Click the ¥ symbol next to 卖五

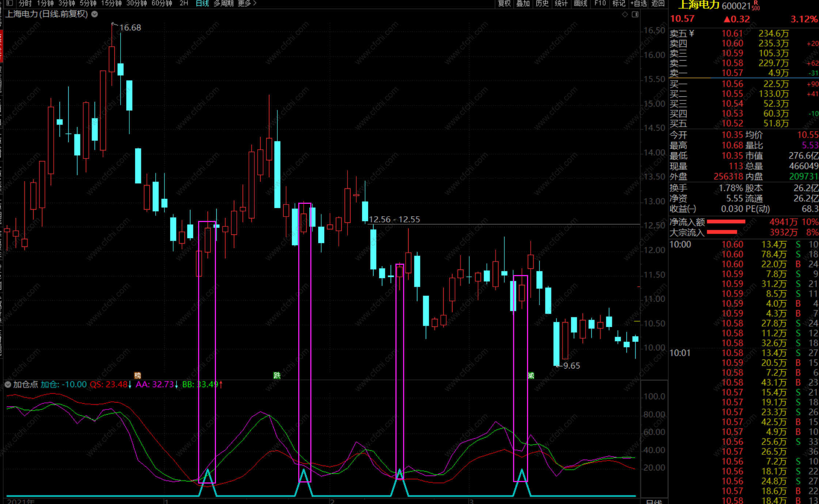pyautogui.click(x=691, y=34)
